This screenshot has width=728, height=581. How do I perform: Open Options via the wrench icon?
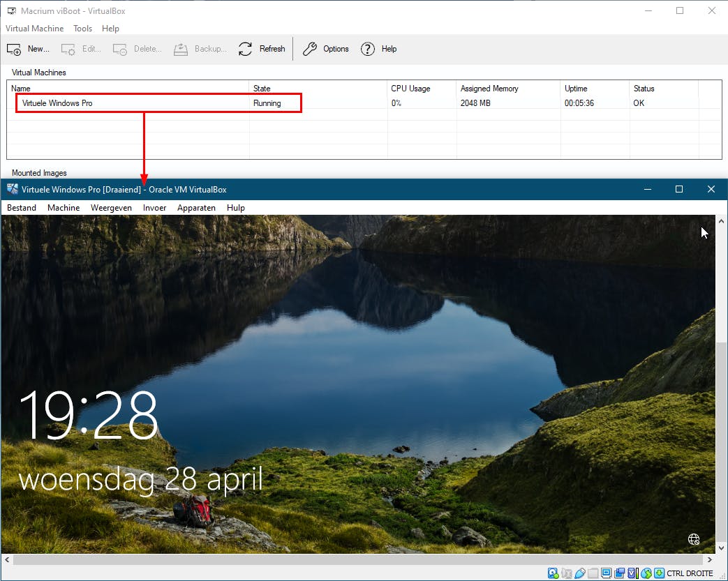(x=310, y=49)
